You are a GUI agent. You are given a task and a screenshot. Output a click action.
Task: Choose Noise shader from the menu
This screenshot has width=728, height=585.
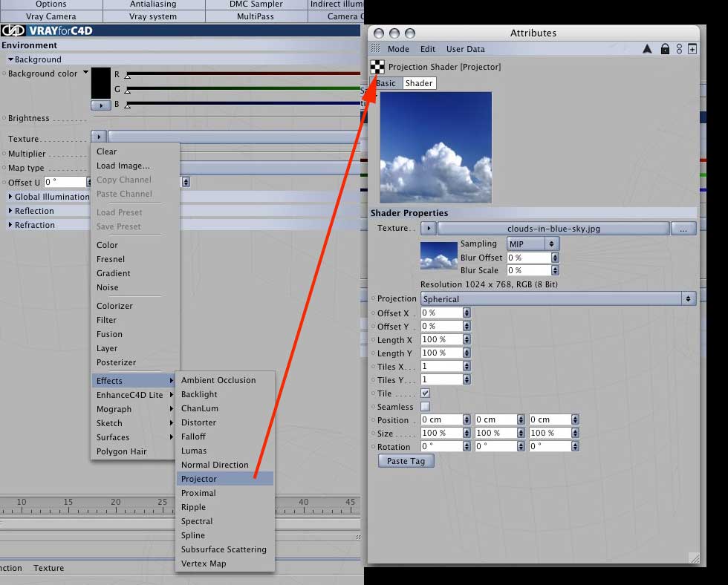pos(107,287)
